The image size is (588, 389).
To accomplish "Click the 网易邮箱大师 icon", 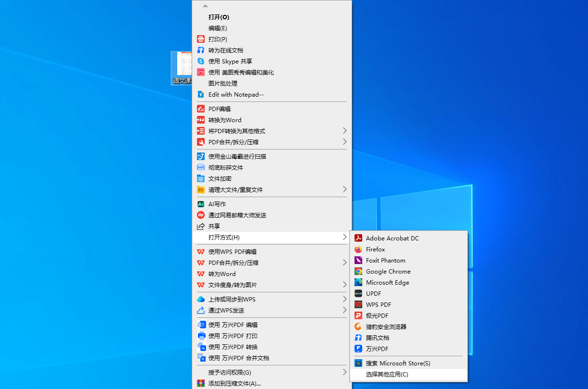I will pyautogui.click(x=201, y=215).
